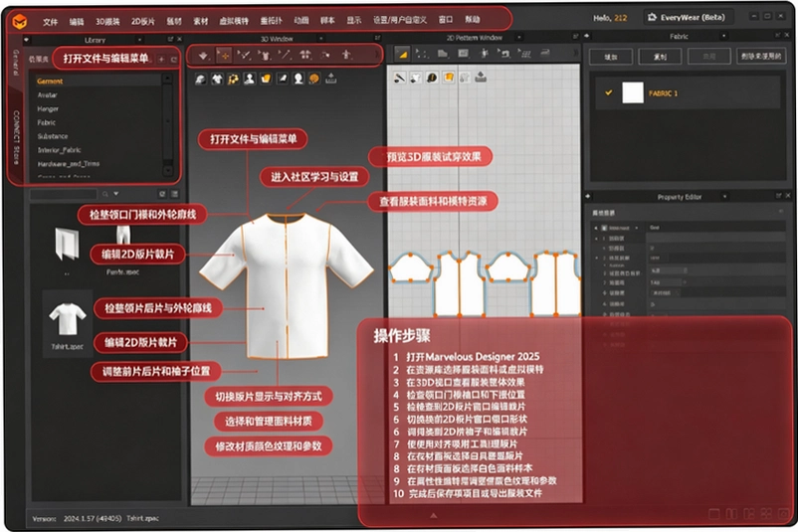
Task: Open the 3D服装 menu
Action: pos(107,21)
